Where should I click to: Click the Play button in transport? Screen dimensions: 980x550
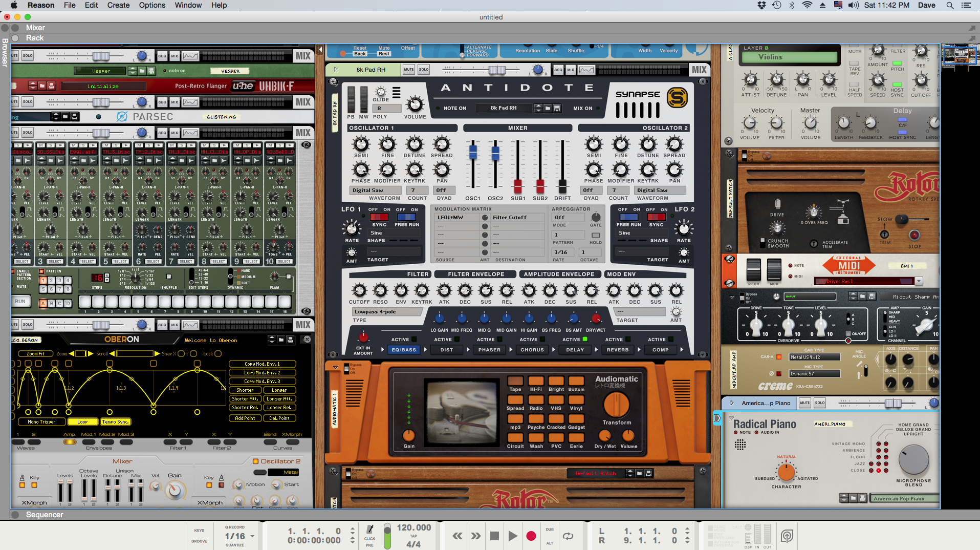512,536
